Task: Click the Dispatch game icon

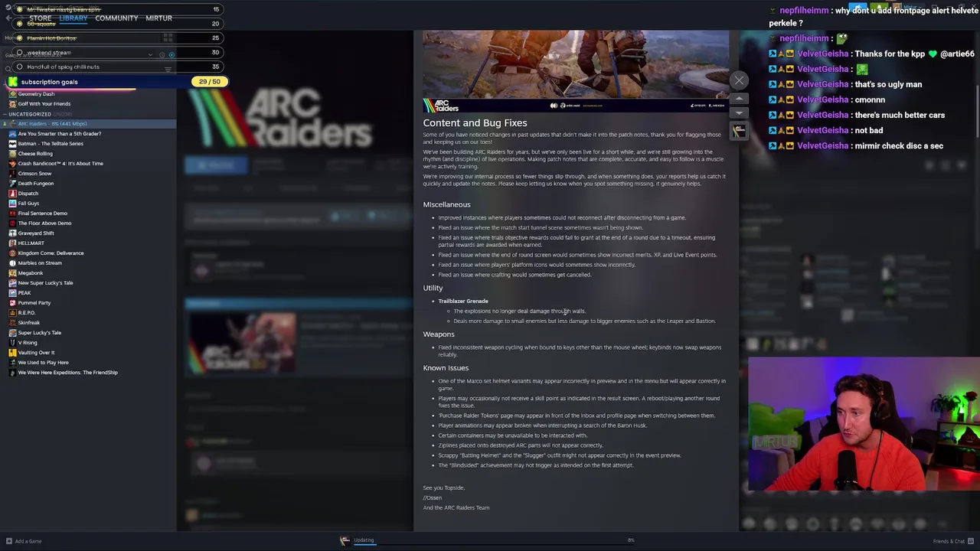Action: [12, 193]
